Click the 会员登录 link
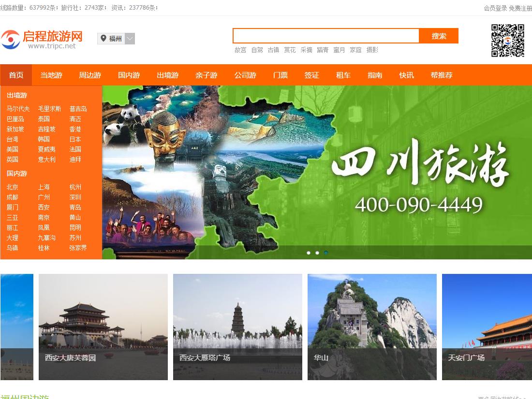Image resolution: width=532 pixels, height=399 pixels. 495,8
